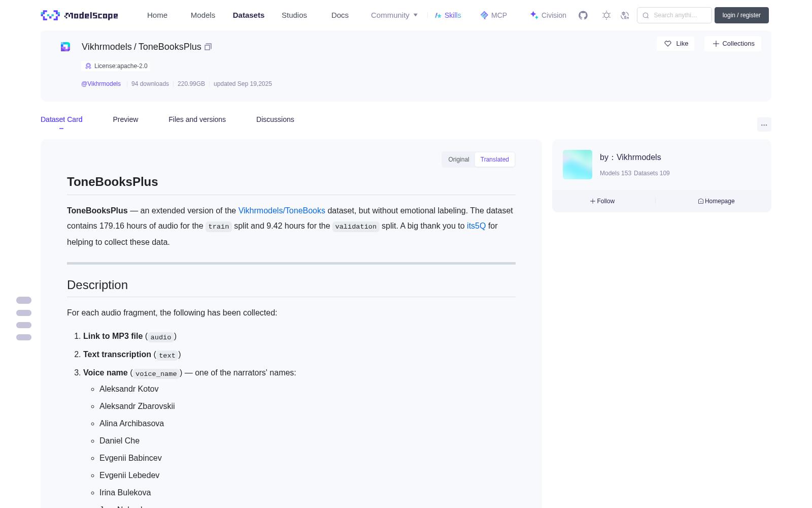Click the "94 downloads" text
812x508 pixels.
[150, 84]
